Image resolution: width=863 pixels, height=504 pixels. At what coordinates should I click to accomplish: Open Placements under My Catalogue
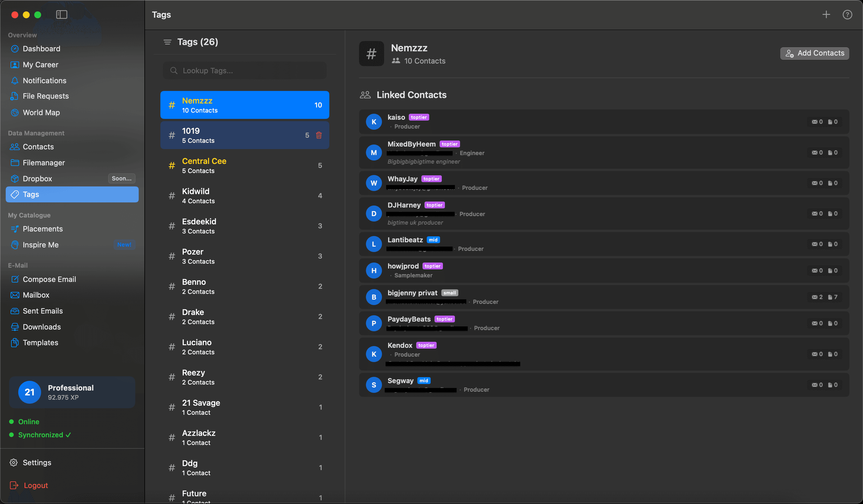(43, 229)
